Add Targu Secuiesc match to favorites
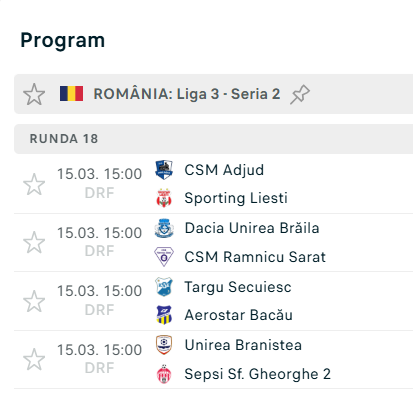413x397 pixels. 34,301
